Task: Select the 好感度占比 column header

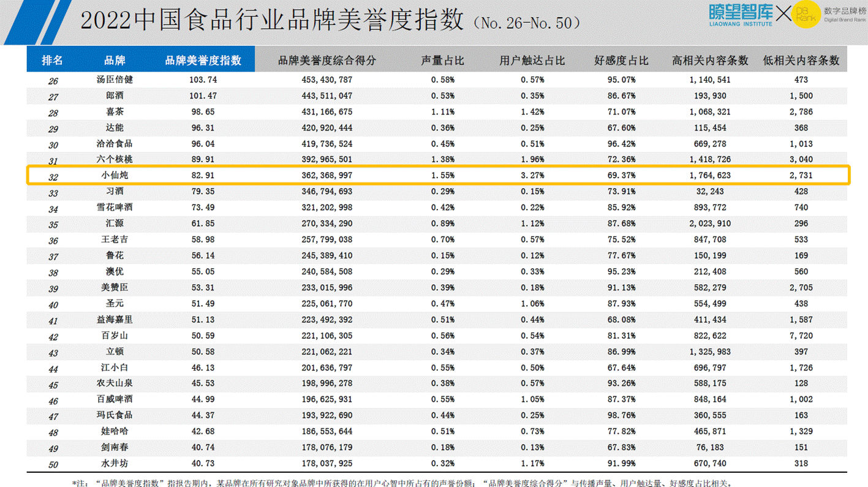Action: tap(621, 61)
